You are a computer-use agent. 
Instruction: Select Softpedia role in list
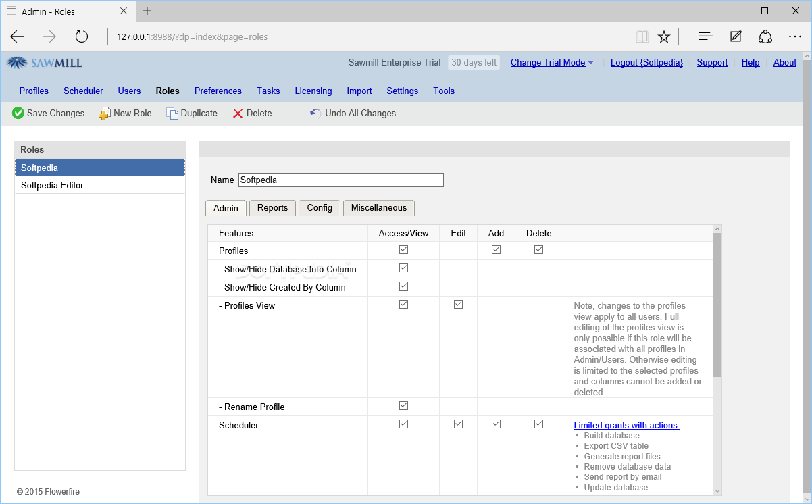100,168
